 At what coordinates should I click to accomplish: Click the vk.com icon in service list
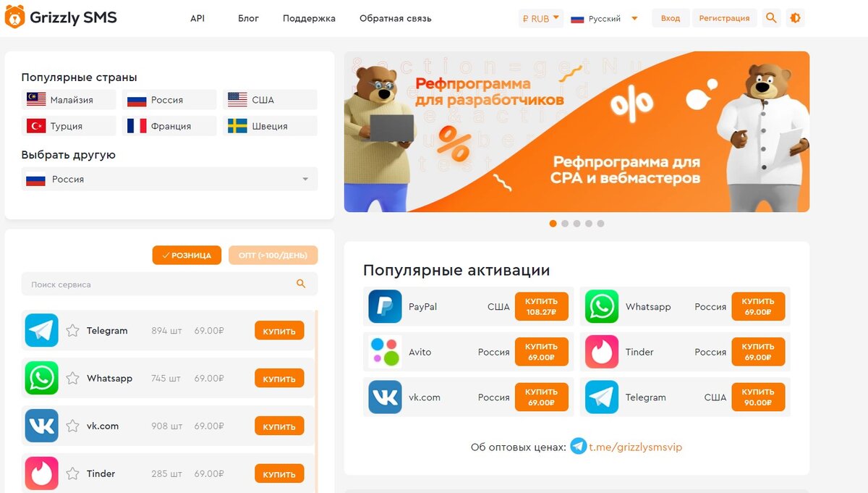coord(41,426)
